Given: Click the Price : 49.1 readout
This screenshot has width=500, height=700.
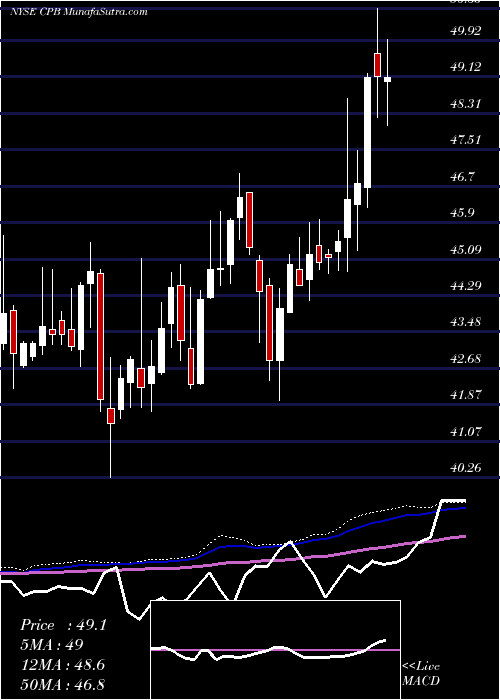Looking at the screenshot, I should click(63, 625).
